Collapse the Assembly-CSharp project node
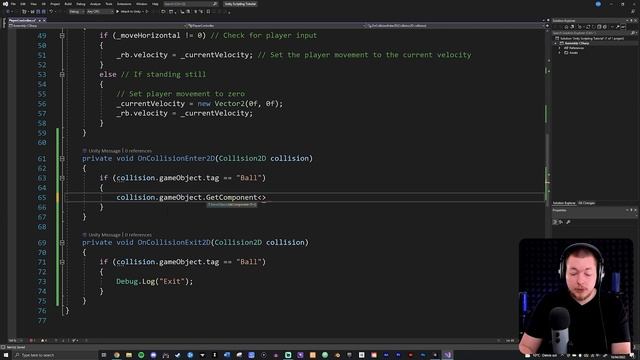The width and height of the screenshot is (640, 360). pos(556,43)
